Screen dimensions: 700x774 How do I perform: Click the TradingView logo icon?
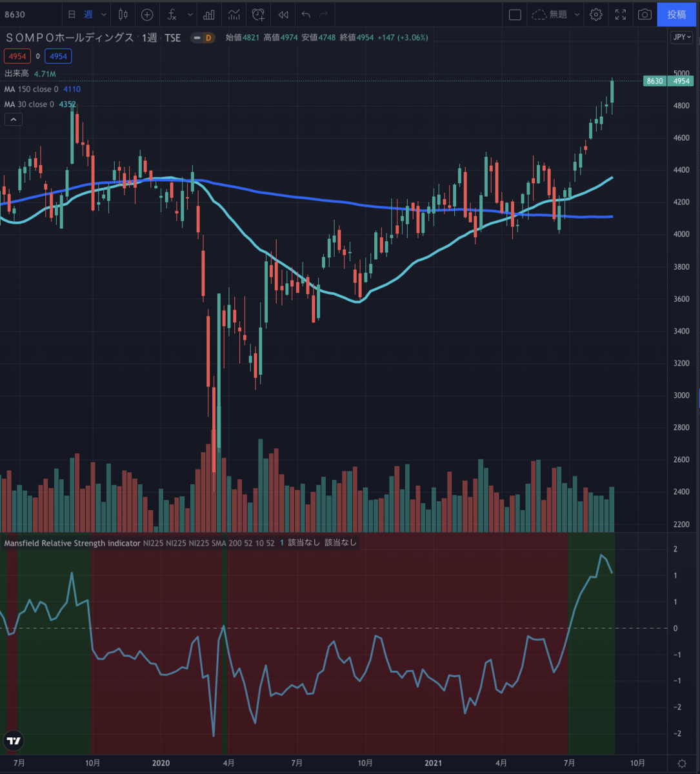click(x=13, y=740)
